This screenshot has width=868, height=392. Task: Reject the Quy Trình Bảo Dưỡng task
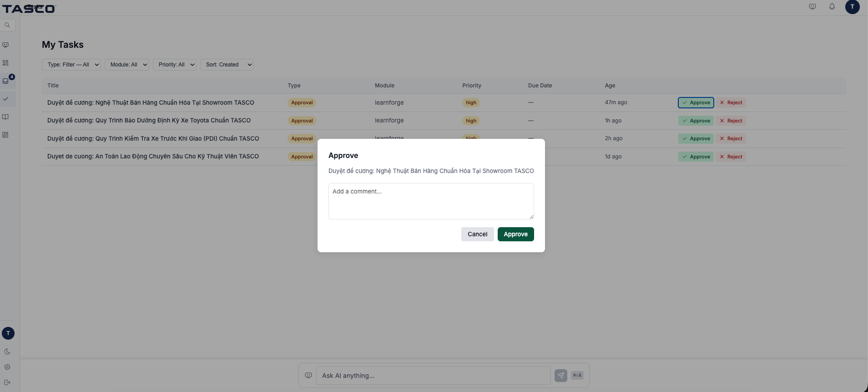point(731,121)
